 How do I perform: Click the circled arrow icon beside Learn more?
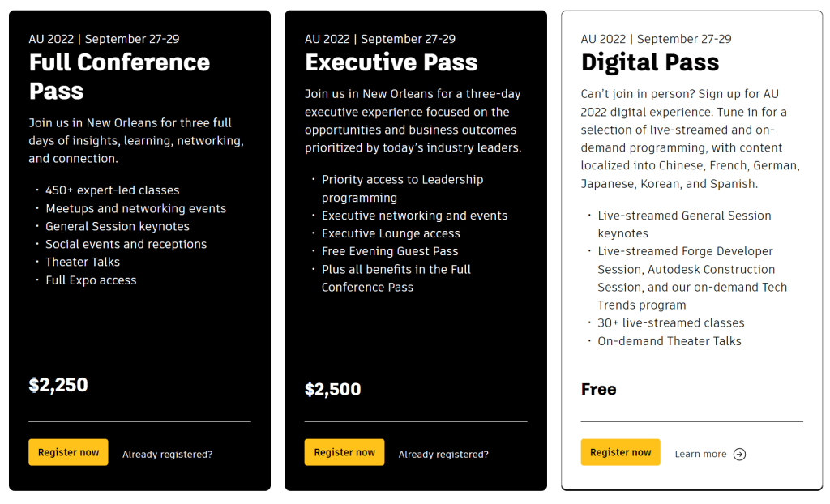739,454
